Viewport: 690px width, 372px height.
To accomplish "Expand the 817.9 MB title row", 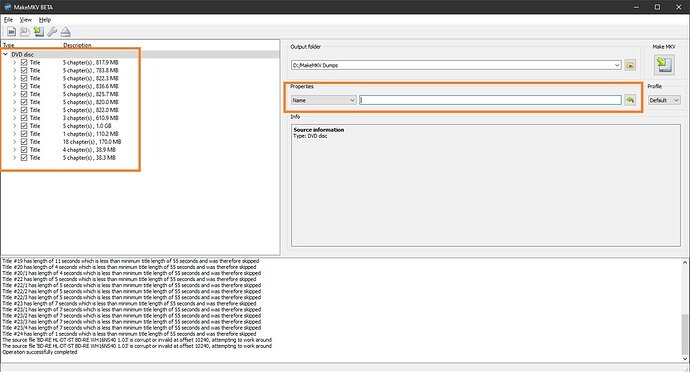I will click(x=15, y=63).
